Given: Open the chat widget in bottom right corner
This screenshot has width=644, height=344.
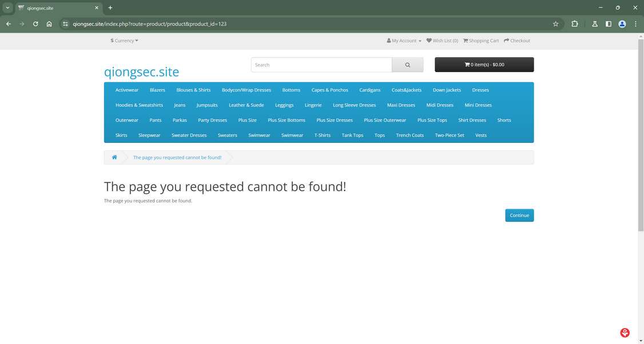Looking at the screenshot, I should (x=625, y=332).
